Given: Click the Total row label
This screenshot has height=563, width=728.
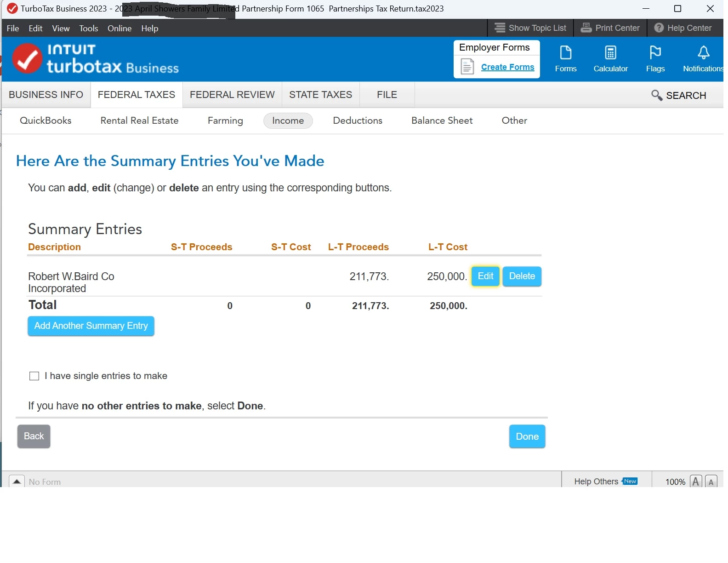Looking at the screenshot, I should pos(42,305).
